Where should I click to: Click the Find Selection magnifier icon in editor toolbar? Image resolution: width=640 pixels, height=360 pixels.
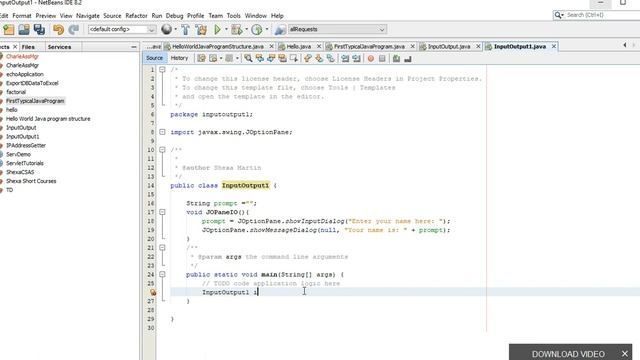pyautogui.click(x=248, y=58)
